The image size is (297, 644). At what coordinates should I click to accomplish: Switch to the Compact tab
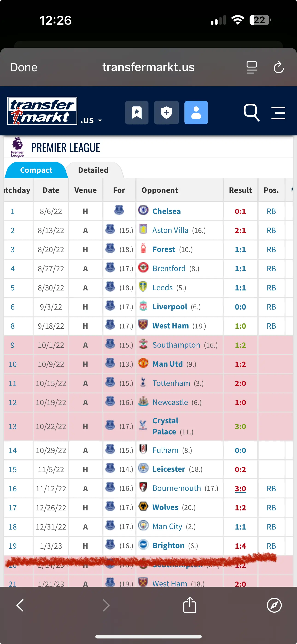pos(36,170)
